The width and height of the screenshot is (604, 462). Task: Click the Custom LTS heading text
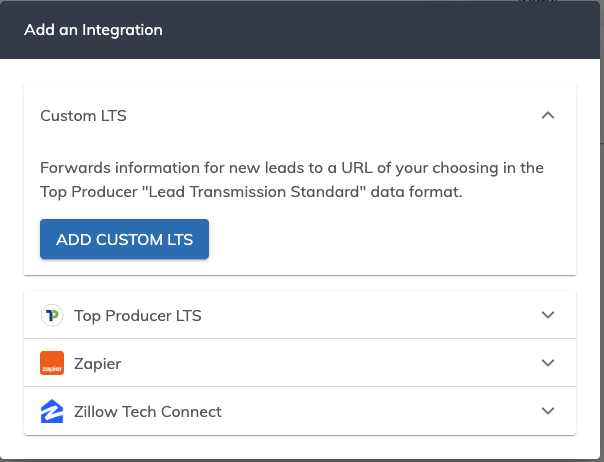click(83, 116)
